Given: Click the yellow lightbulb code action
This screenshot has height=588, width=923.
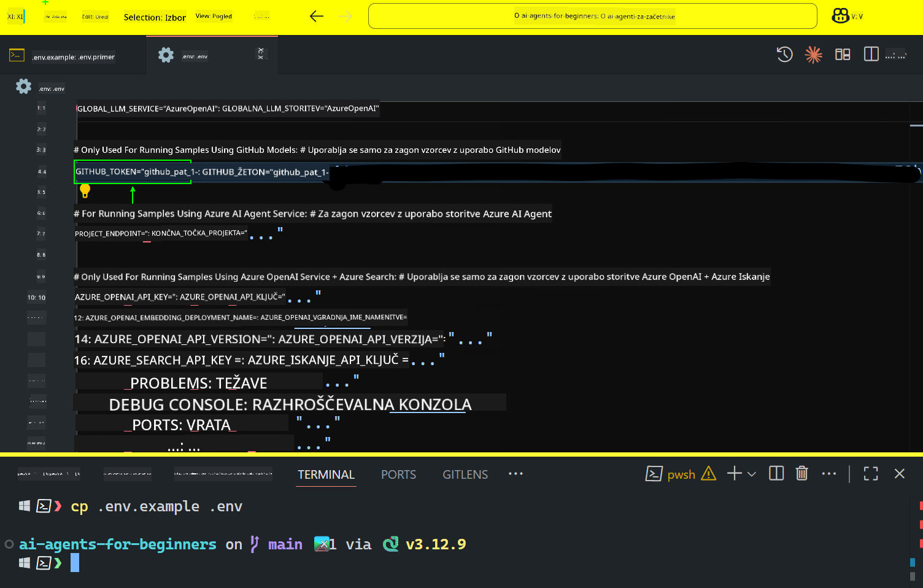Looking at the screenshot, I should 85,191.
